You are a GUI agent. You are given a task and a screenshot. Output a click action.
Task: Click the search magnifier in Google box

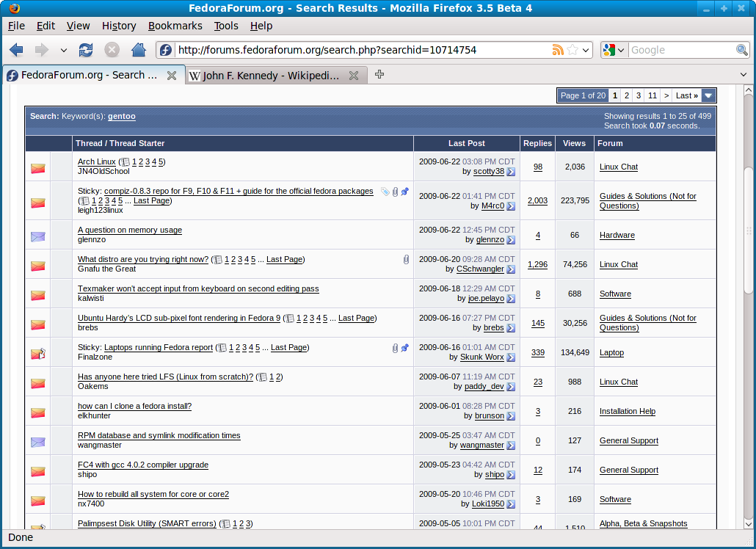coord(742,50)
